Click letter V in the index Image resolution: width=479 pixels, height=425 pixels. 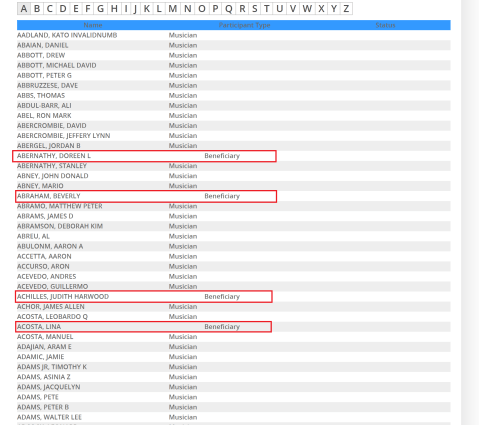coord(293,9)
